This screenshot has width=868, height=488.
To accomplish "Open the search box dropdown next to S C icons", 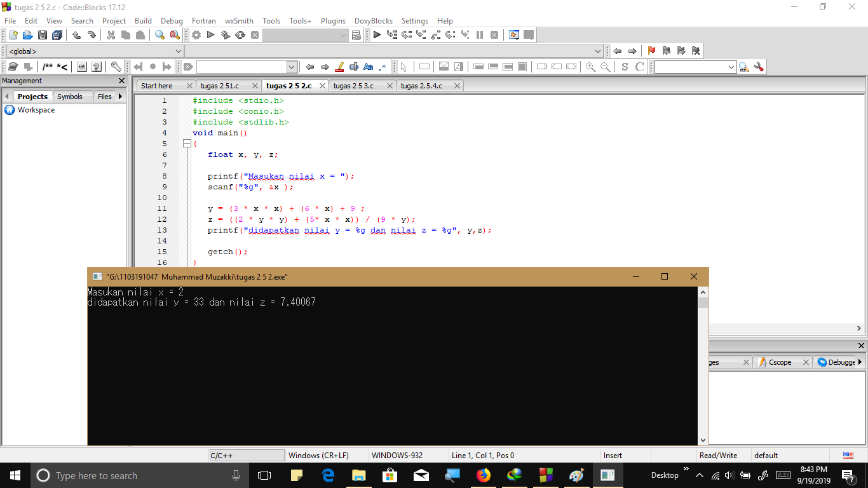I will [731, 67].
